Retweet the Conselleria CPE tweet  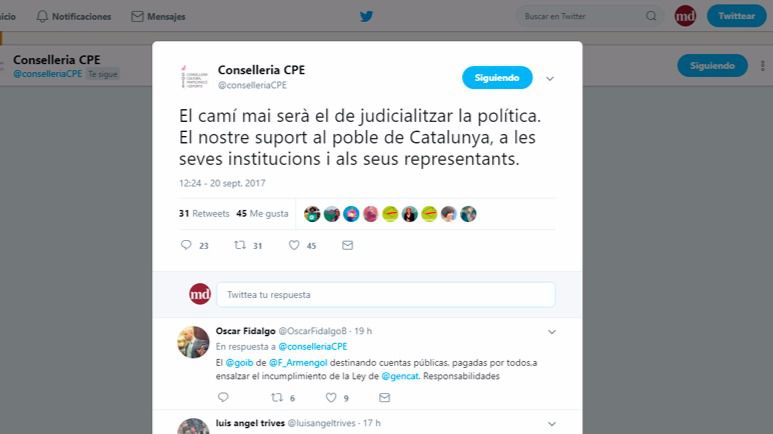(x=240, y=245)
